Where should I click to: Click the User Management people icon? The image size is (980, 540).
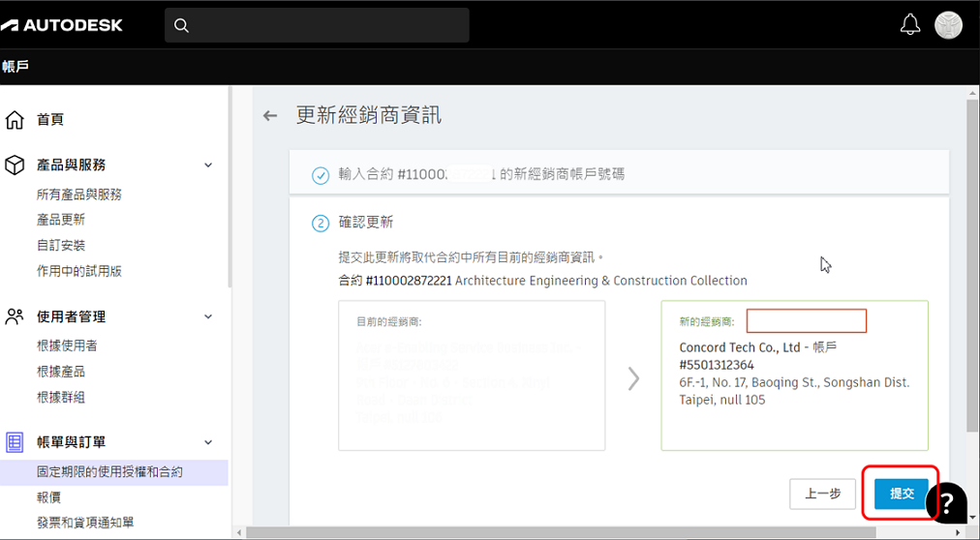click(15, 316)
